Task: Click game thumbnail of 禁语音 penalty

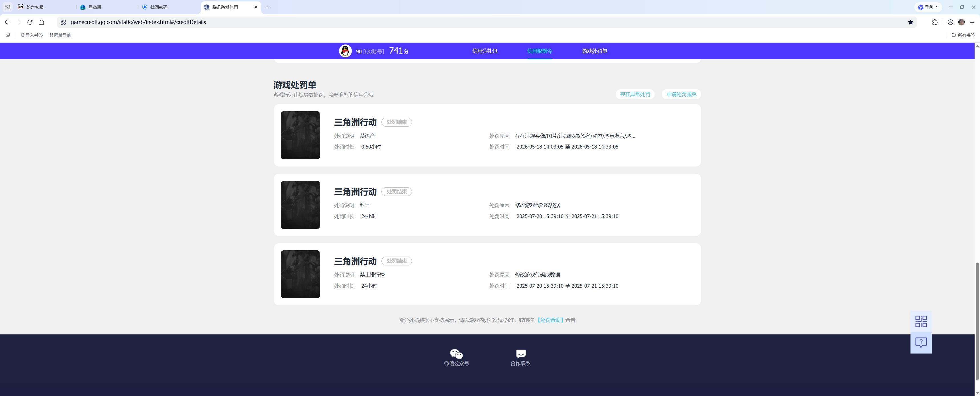Action: (300, 135)
